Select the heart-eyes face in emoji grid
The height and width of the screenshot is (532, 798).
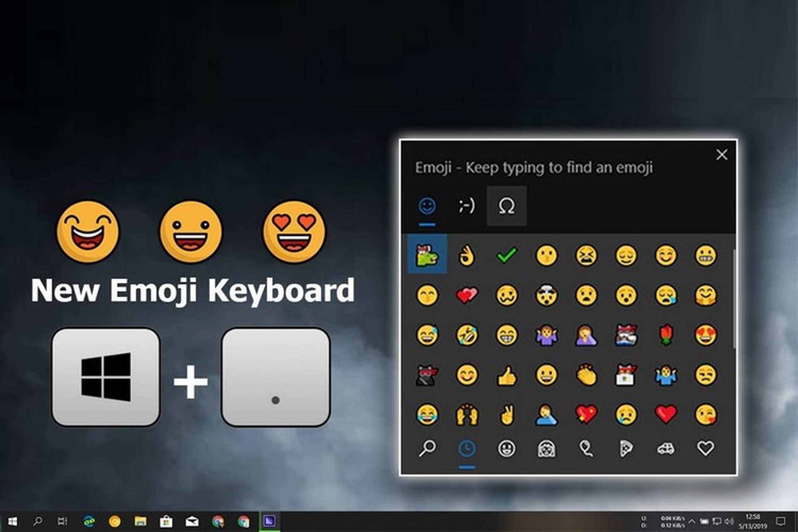706,335
